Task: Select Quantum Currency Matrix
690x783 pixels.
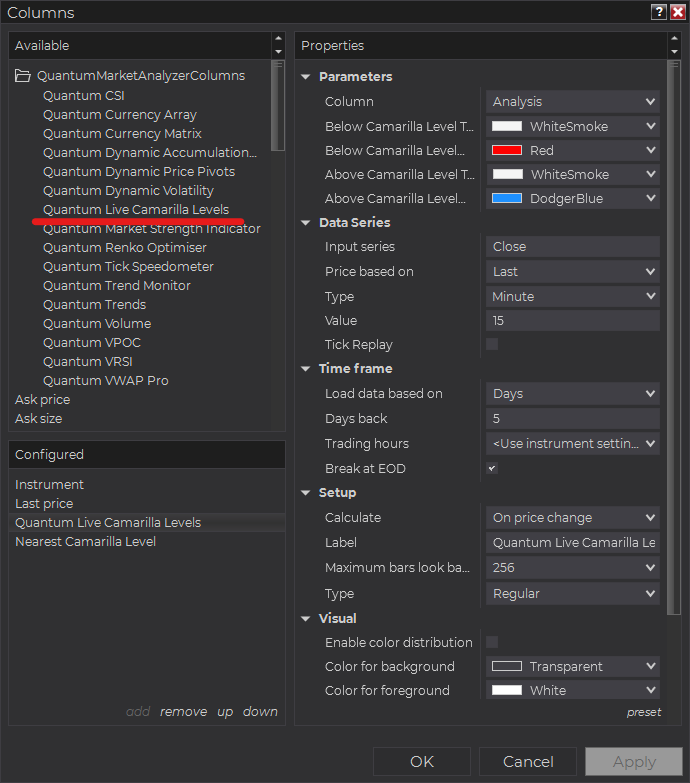Action: click(x=122, y=133)
